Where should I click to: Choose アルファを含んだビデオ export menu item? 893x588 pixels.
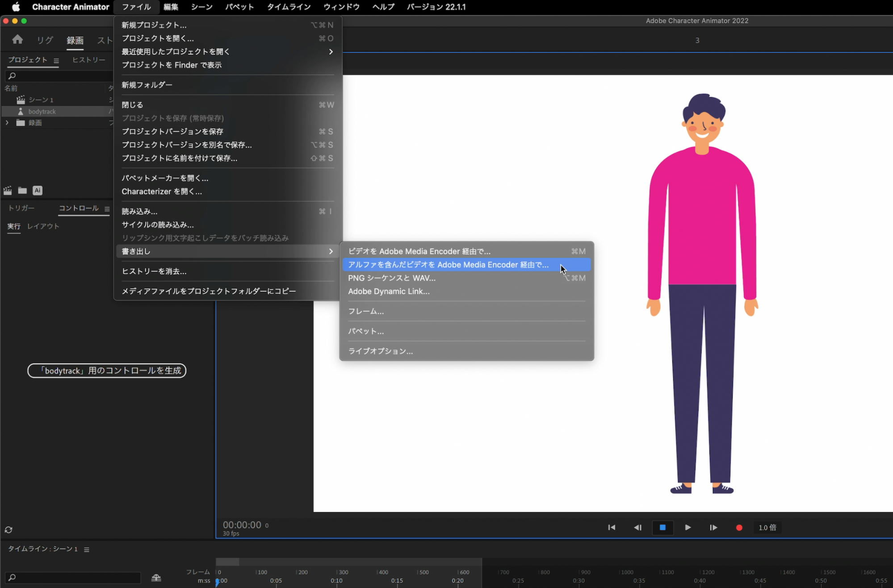(x=448, y=265)
